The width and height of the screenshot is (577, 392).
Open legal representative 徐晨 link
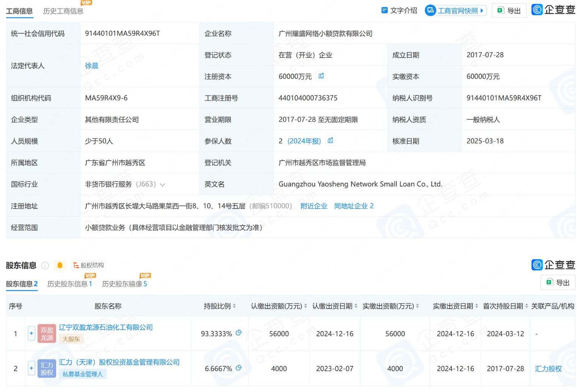pyautogui.click(x=92, y=66)
